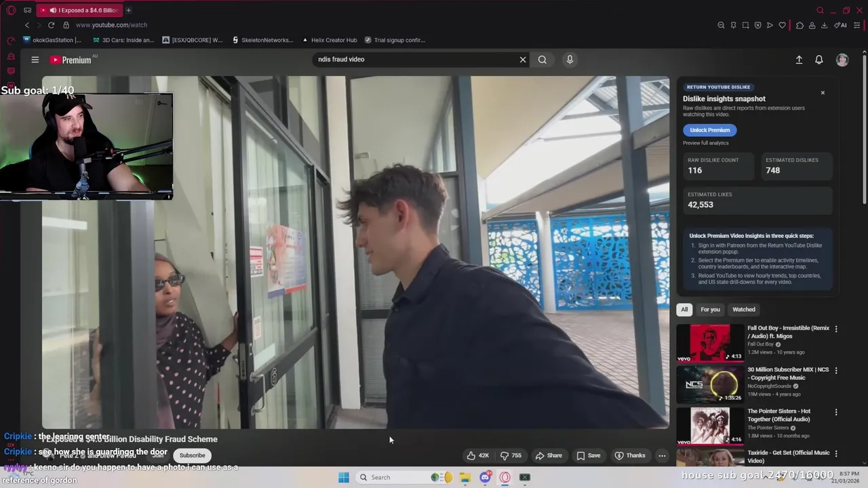
Task: Search in open tabs magnifier
Action: [820, 10]
